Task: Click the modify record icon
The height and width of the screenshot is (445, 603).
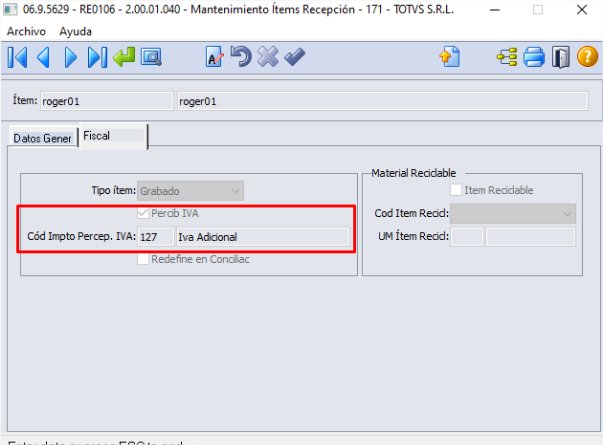Action: 214,57
